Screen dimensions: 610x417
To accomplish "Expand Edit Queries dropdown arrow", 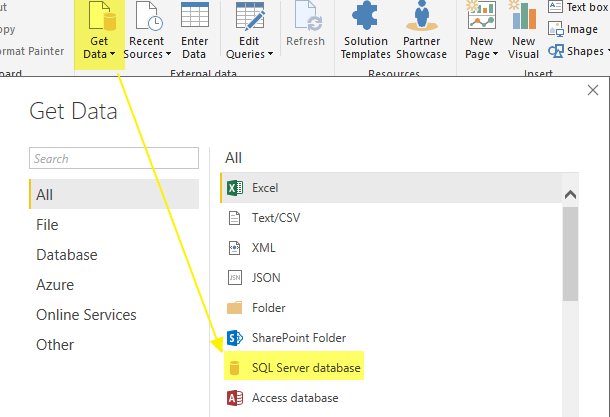I will pos(270,54).
